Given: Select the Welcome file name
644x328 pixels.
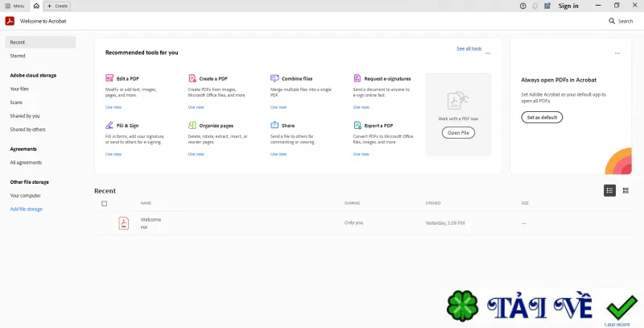Looking at the screenshot, I should pyautogui.click(x=151, y=219).
